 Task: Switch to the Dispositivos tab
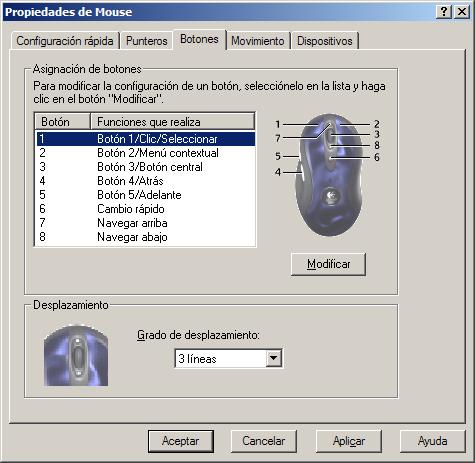(x=325, y=41)
